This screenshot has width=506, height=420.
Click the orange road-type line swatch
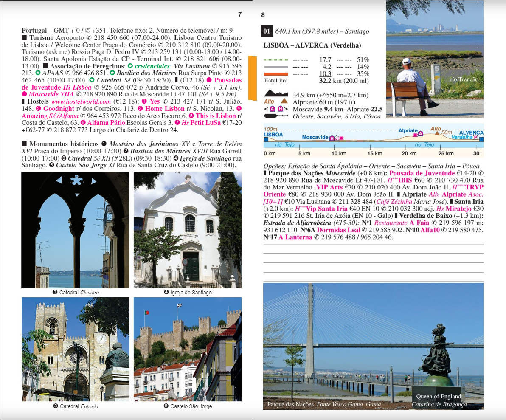pos(275,74)
